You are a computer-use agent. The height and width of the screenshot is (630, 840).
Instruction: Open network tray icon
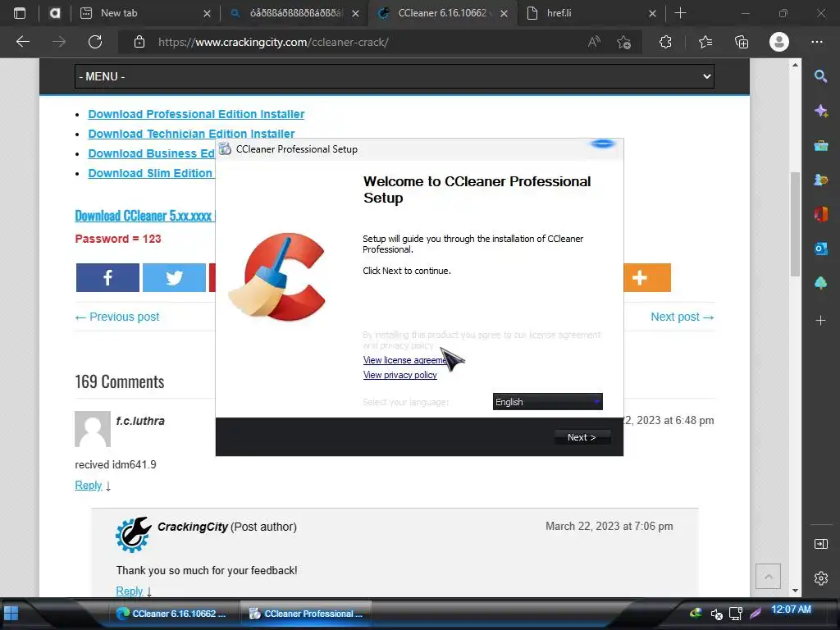click(x=736, y=614)
